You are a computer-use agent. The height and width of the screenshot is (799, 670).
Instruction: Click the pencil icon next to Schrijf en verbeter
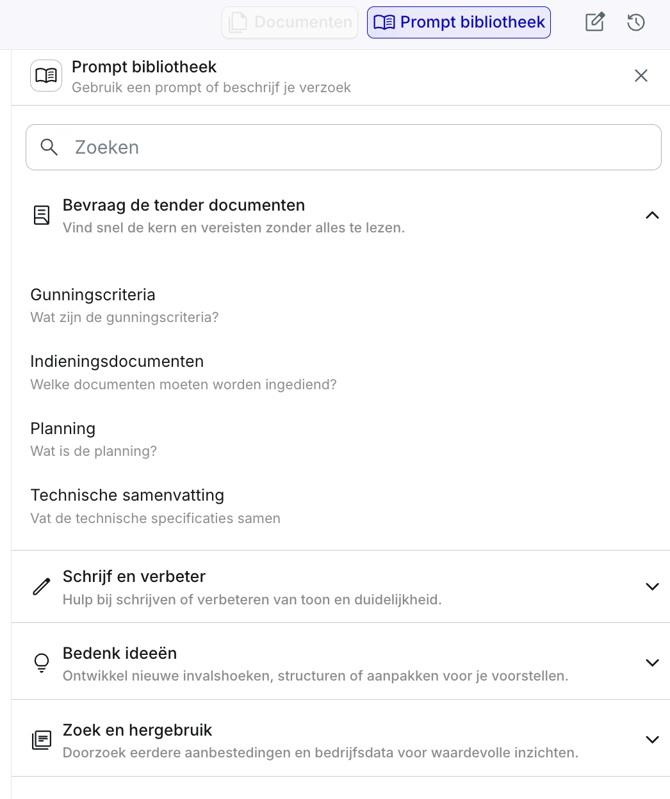[x=41, y=587]
